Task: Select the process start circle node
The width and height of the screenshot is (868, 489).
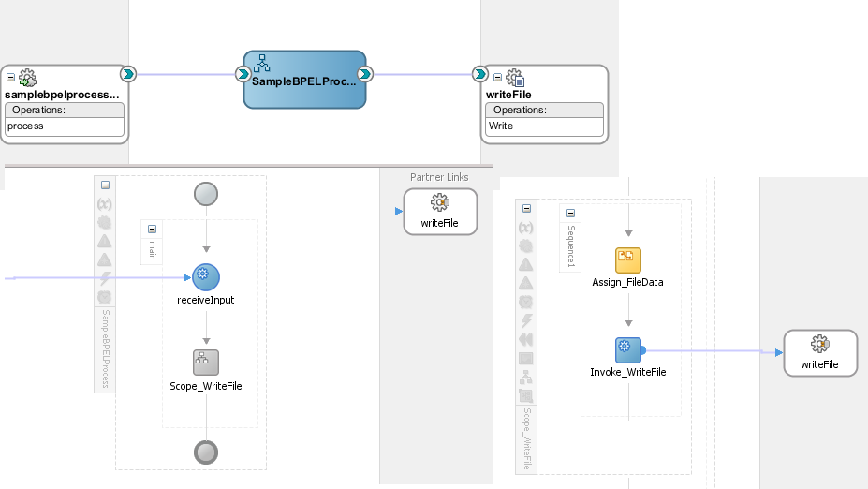Action: (206, 194)
